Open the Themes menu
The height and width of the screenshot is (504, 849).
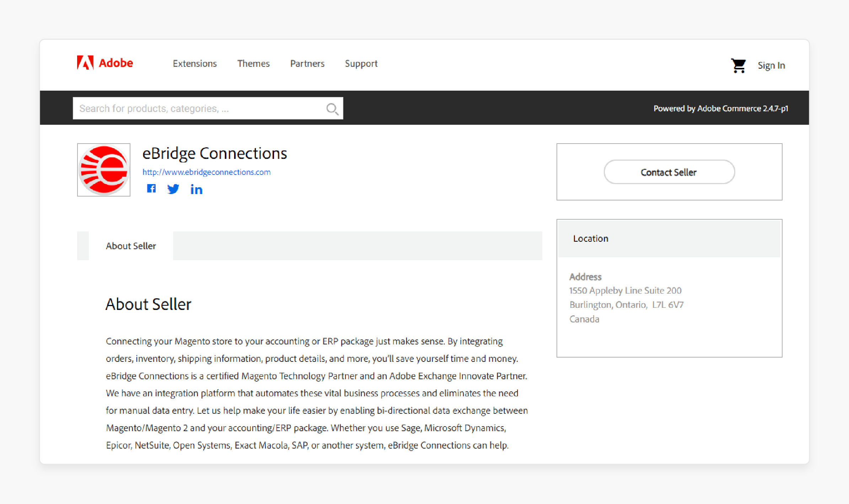pos(253,64)
